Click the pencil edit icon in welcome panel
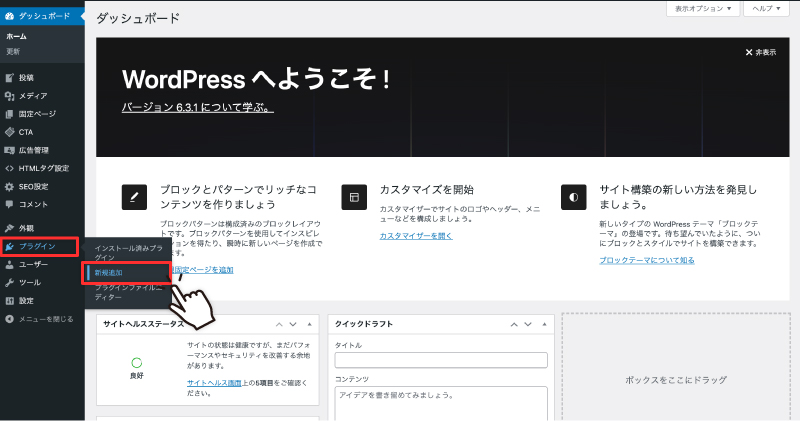This screenshot has width=800, height=421. pos(134,197)
